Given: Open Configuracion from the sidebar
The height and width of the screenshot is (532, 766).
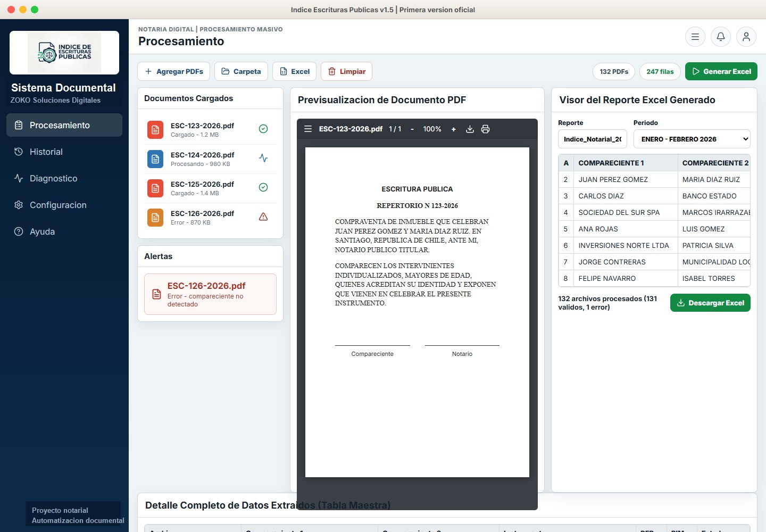Looking at the screenshot, I should 64,205.
